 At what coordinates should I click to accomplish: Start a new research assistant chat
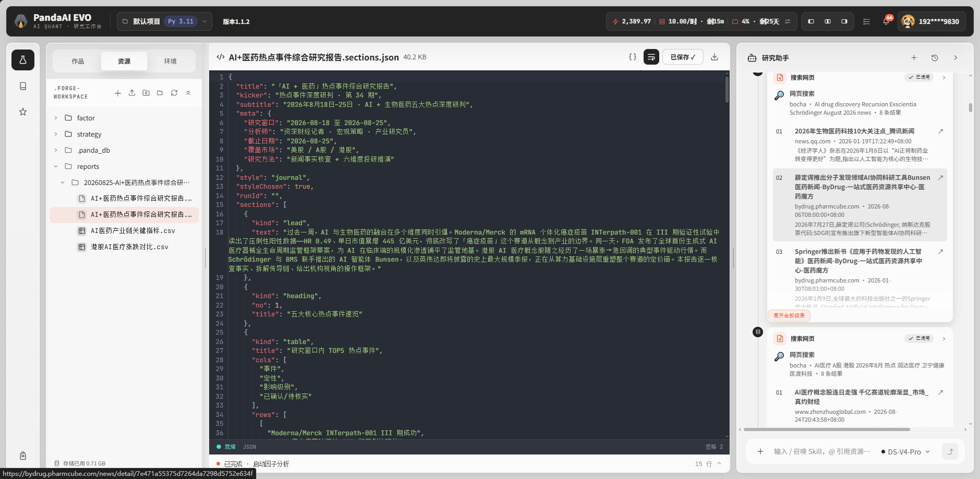tap(914, 58)
